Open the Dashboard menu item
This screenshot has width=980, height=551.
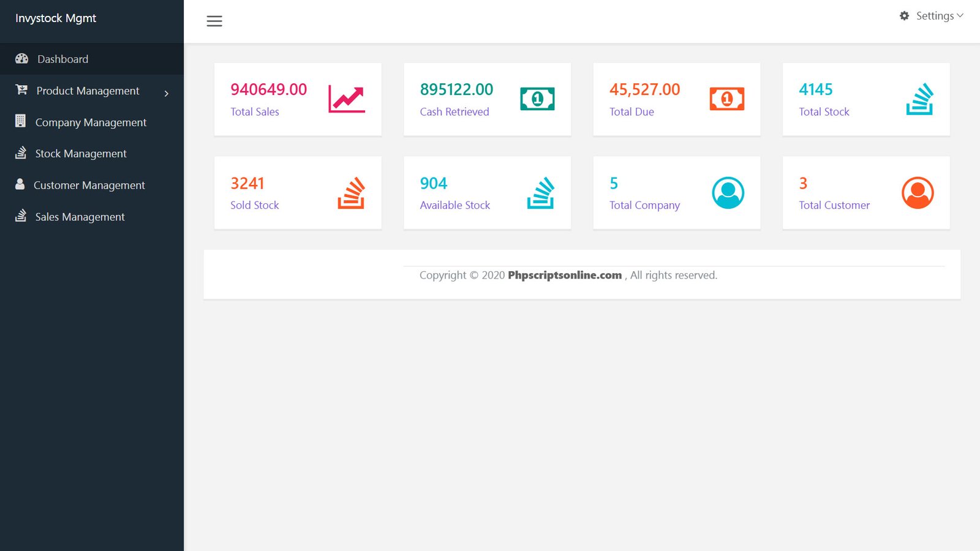point(92,59)
